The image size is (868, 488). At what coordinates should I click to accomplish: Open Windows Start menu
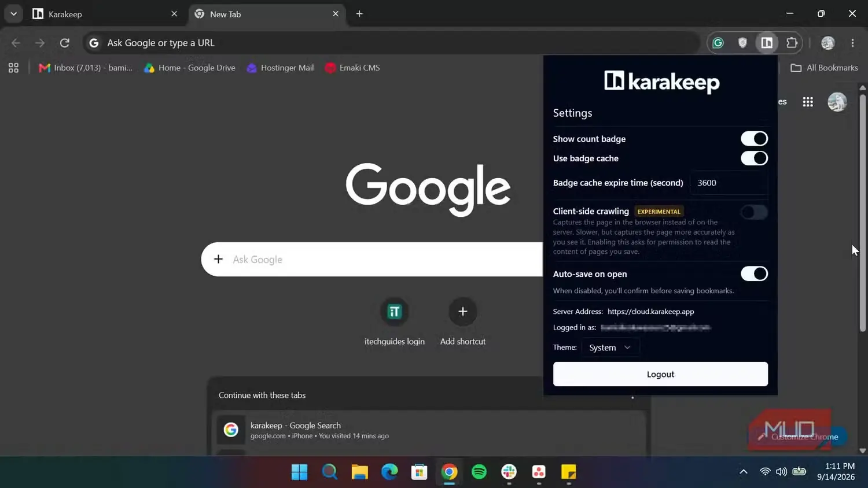[x=299, y=472]
